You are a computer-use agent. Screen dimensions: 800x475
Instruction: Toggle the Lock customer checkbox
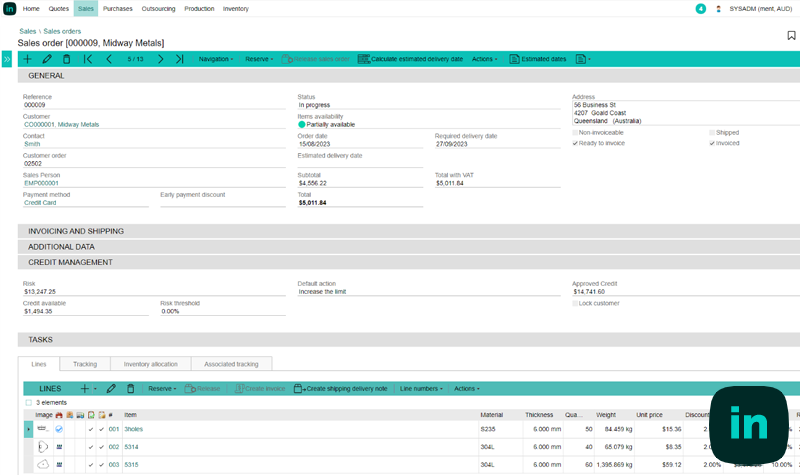(x=575, y=304)
